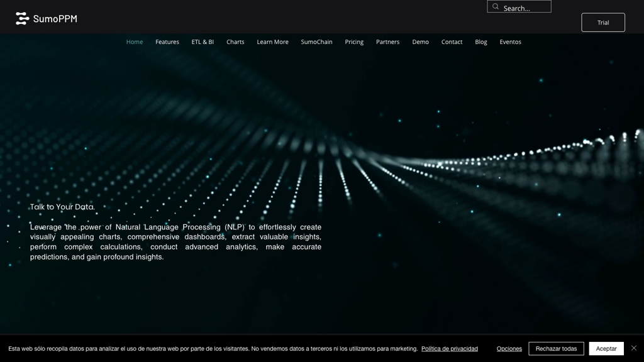Open the SumoChain page
Viewport: 644px width, 362px height.
pyautogui.click(x=316, y=42)
